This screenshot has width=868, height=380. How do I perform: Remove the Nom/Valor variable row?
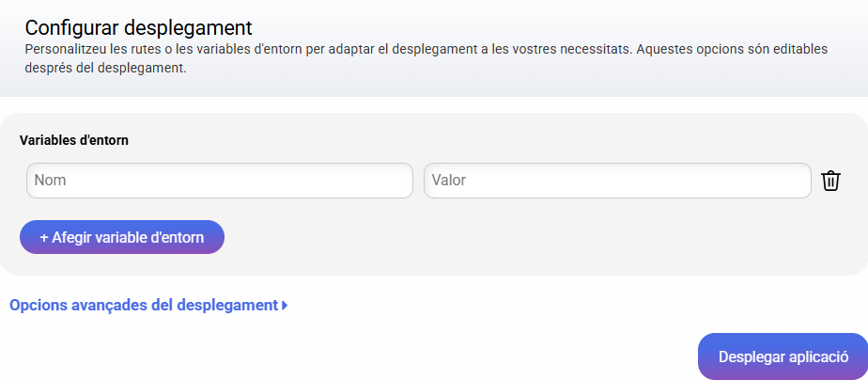pos(830,181)
